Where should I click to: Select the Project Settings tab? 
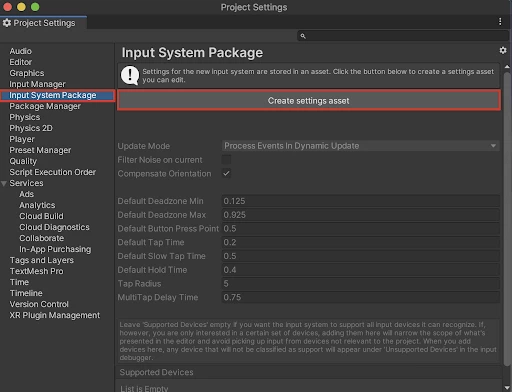coord(43,23)
